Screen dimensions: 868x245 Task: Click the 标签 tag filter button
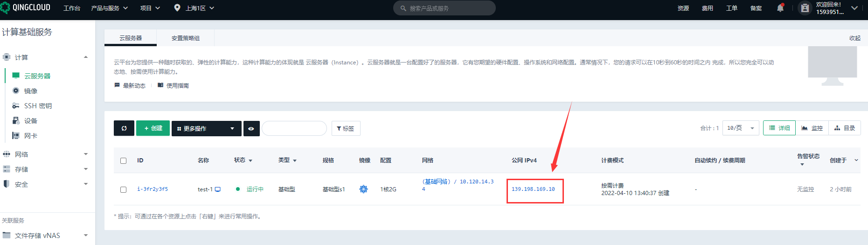(x=346, y=128)
